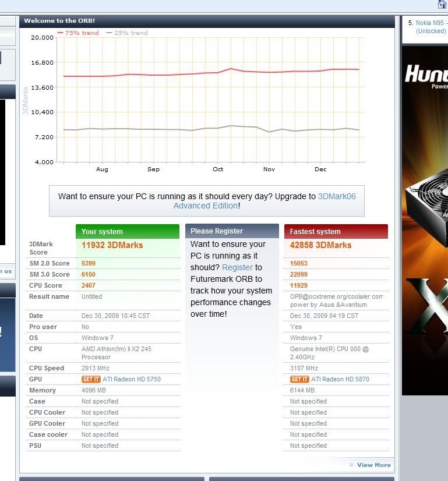This screenshot has height=481, width=448.
Task: Click AMD Athlon(tm) II X2 245 Processor text
Action: point(117,353)
